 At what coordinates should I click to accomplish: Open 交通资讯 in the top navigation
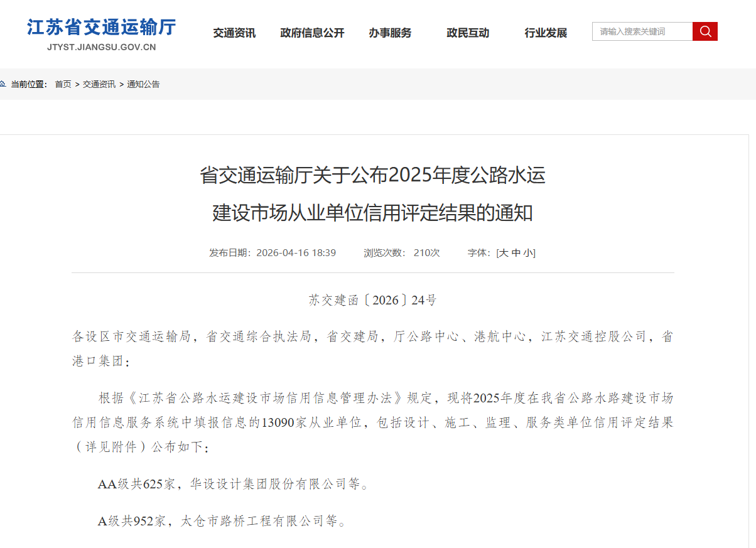point(234,33)
